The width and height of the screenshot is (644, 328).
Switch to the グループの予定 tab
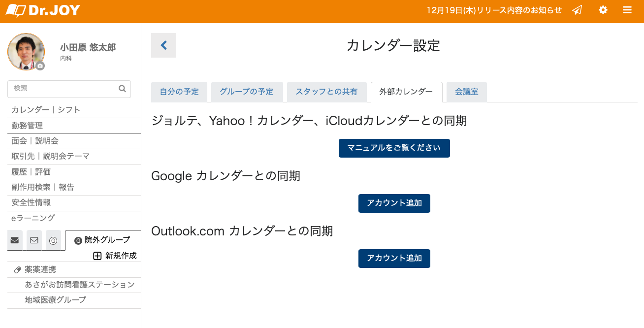pos(247,92)
